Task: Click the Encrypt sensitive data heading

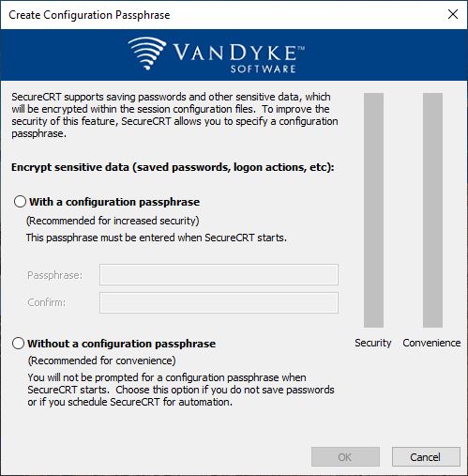Action: [x=173, y=167]
